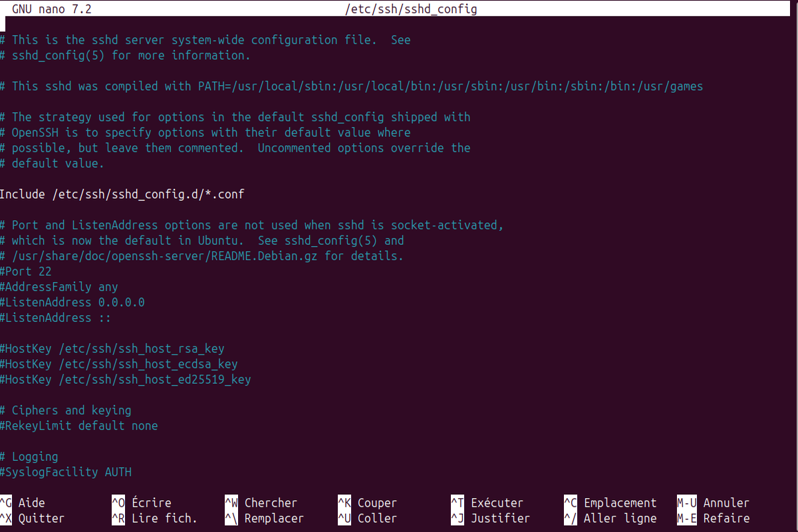Image resolution: width=798 pixels, height=532 pixels.
Task: Click the /etc/ssh/sshd_config title text
Action: (x=411, y=9)
